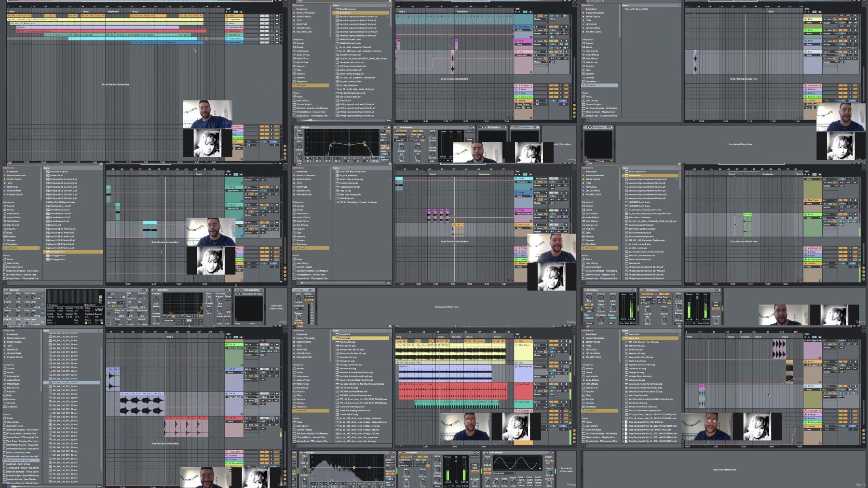868x488 pixels.
Task: Select All results entry in top-middle browser
Action: (x=311, y=85)
